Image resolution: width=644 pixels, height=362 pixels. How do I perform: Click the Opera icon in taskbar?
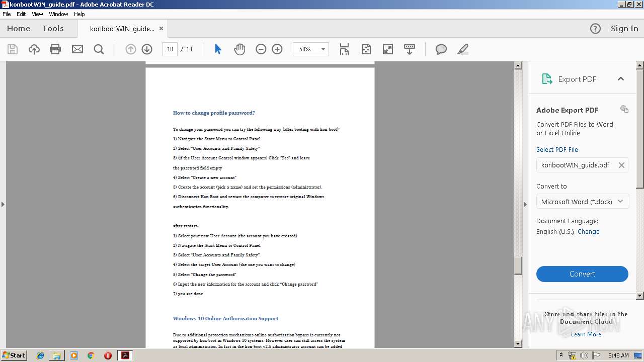click(108, 355)
